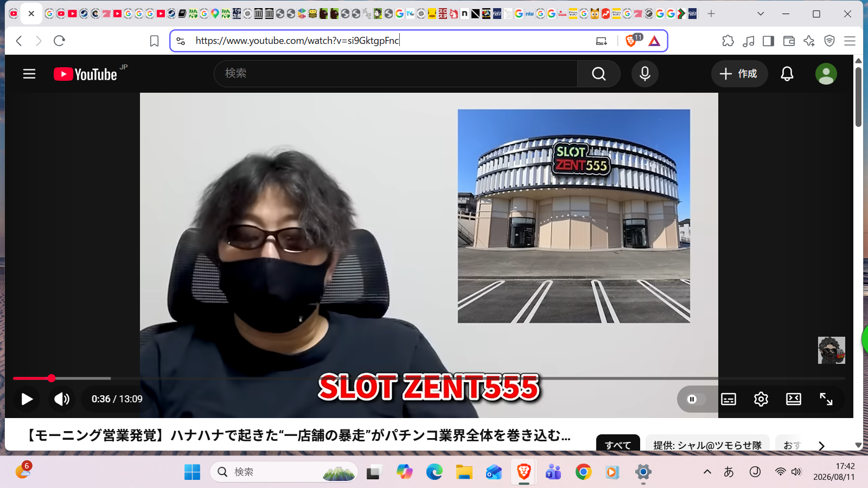Click the taskbar 検索 search box
The height and width of the screenshot is (488, 868).
[x=284, y=472]
